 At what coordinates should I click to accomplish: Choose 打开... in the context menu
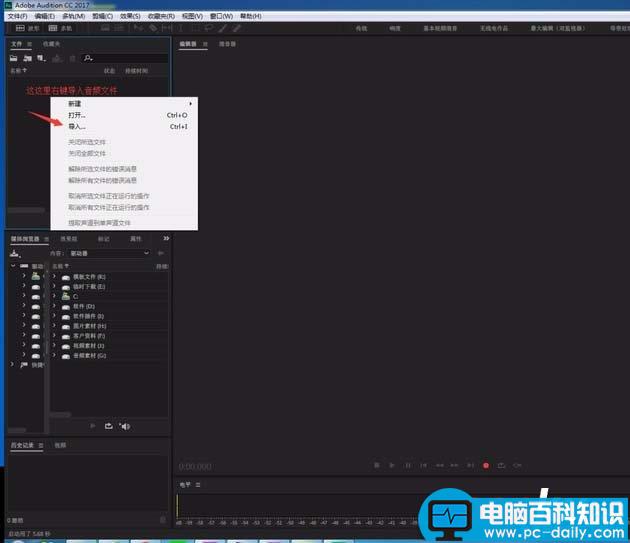tap(77, 115)
